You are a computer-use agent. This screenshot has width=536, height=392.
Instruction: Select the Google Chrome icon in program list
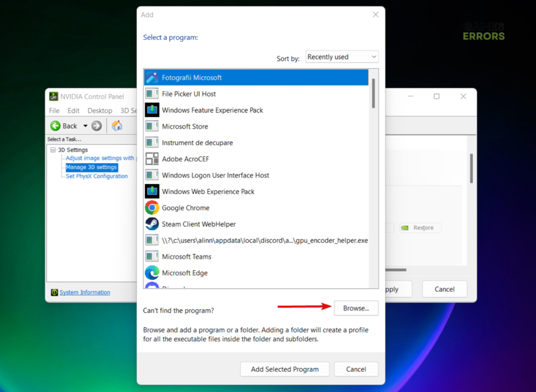pos(152,208)
